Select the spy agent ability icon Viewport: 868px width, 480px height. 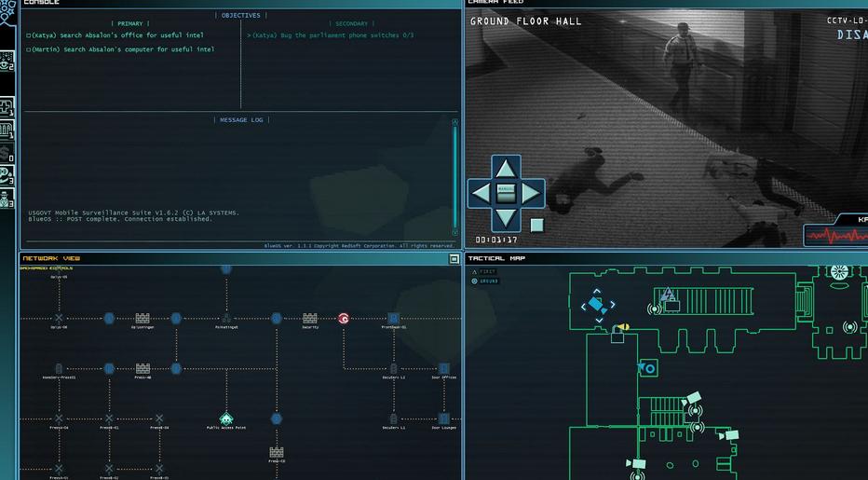7,198
